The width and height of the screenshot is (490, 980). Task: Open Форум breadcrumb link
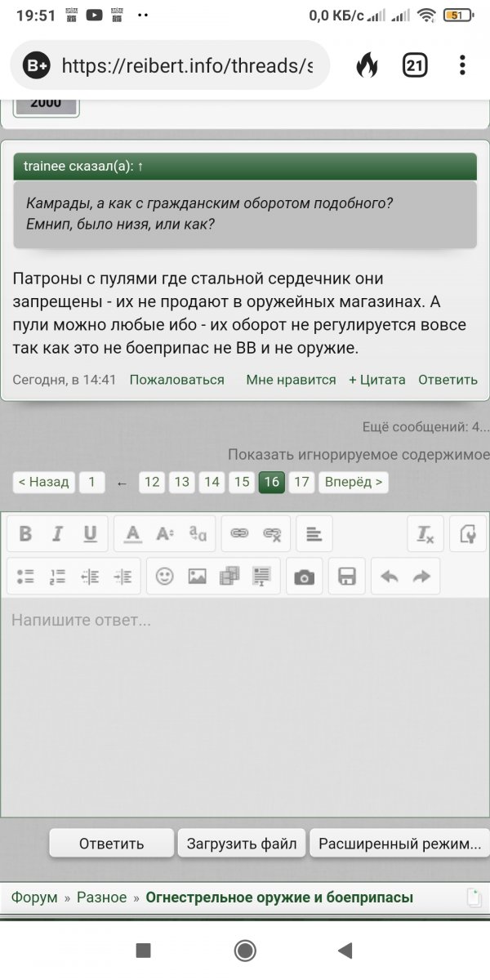coord(34,898)
